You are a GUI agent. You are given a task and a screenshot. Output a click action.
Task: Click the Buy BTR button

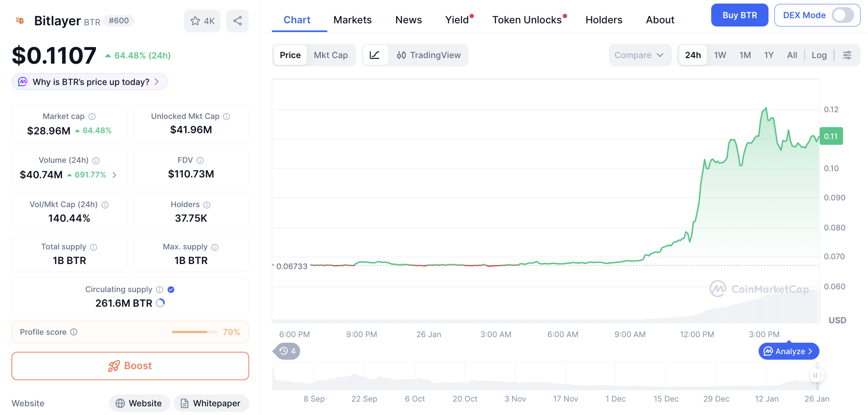739,15
